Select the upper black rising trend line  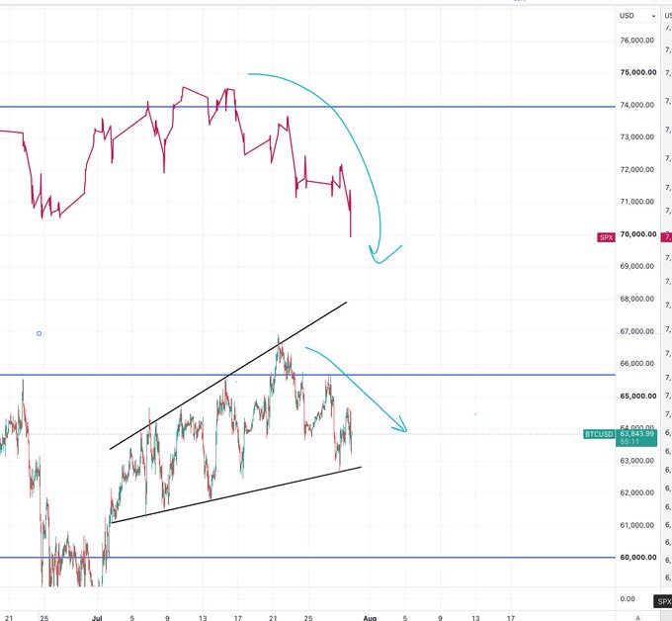click(228, 376)
